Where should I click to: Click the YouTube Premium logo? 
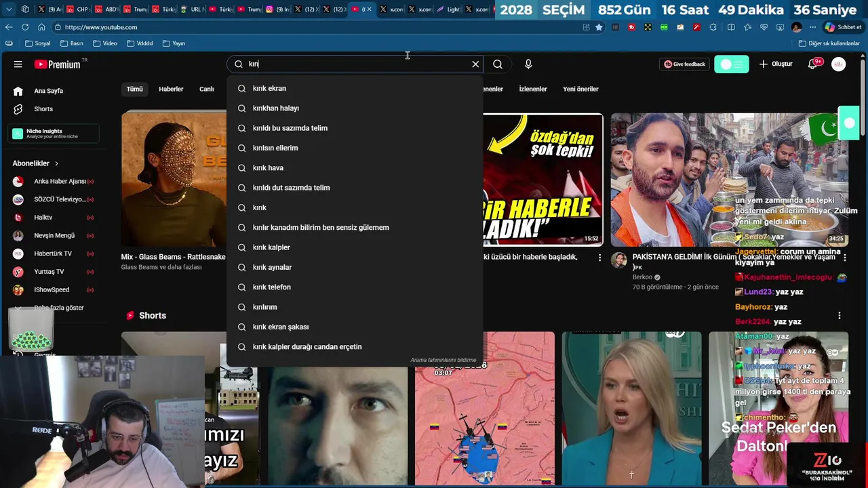point(58,64)
